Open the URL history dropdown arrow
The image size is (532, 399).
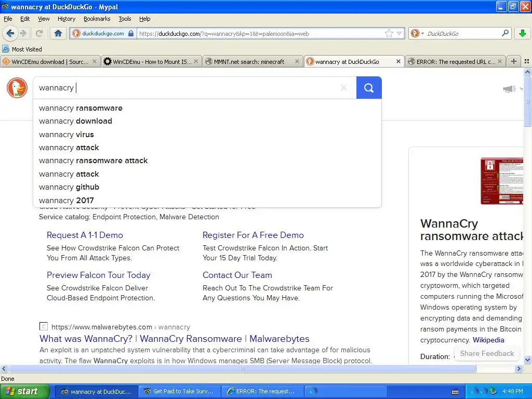click(x=400, y=33)
